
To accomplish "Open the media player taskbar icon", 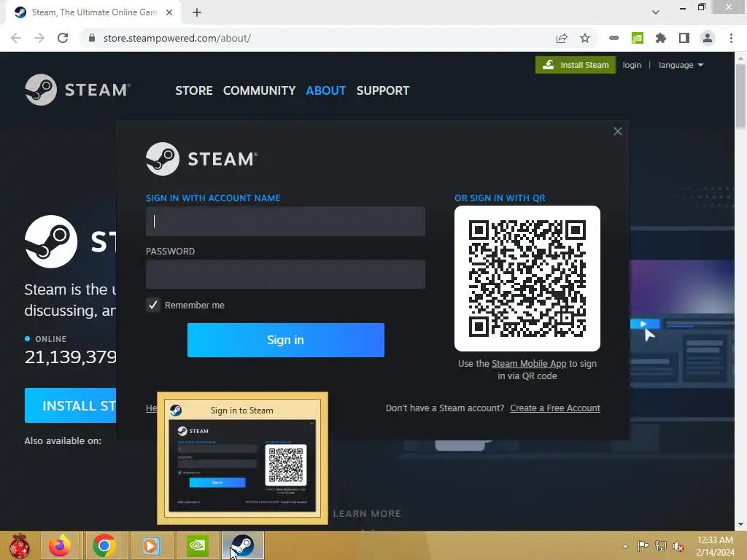I will coord(150,545).
